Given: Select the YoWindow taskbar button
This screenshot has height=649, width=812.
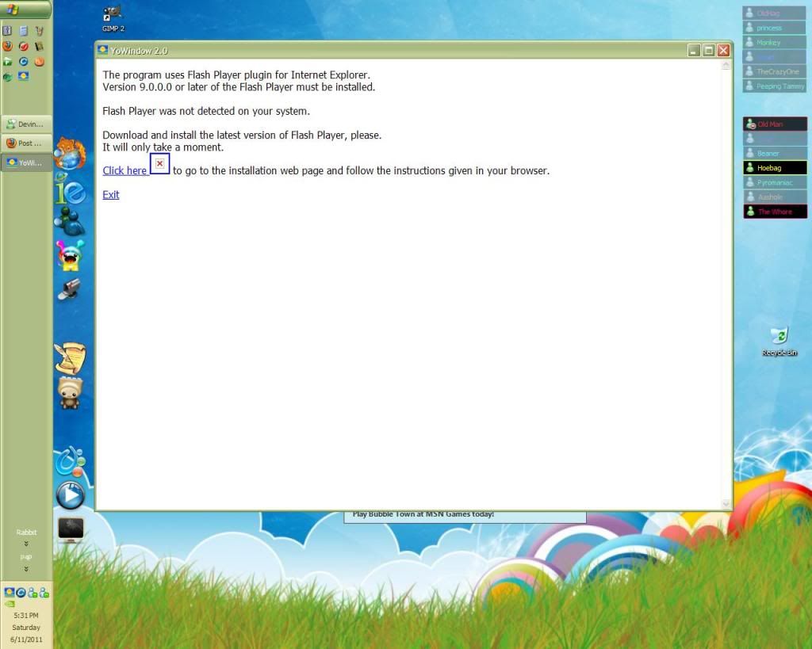Looking at the screenshot, I should (26, 162).
